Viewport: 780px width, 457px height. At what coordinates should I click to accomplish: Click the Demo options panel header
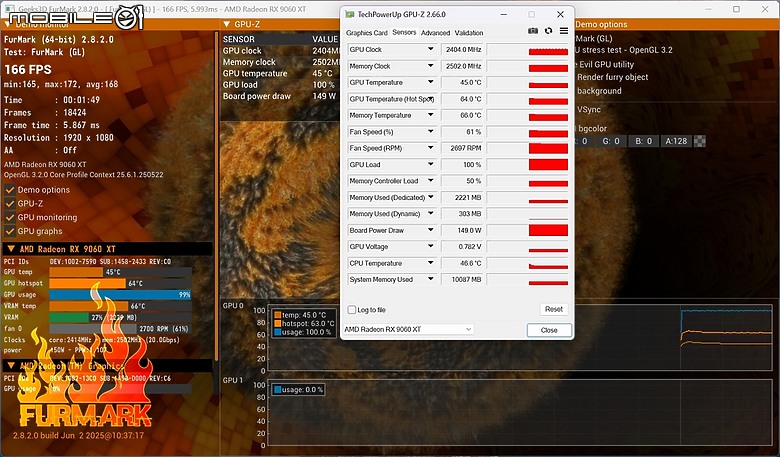coord(601,24)
